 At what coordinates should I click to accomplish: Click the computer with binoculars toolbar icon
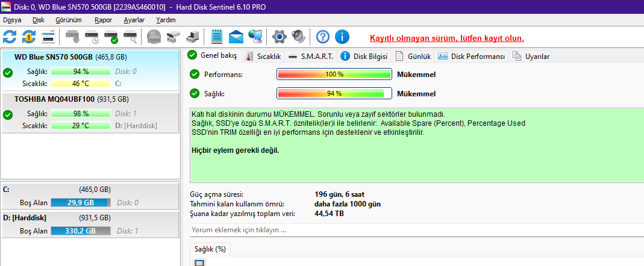tap(193, 37)
